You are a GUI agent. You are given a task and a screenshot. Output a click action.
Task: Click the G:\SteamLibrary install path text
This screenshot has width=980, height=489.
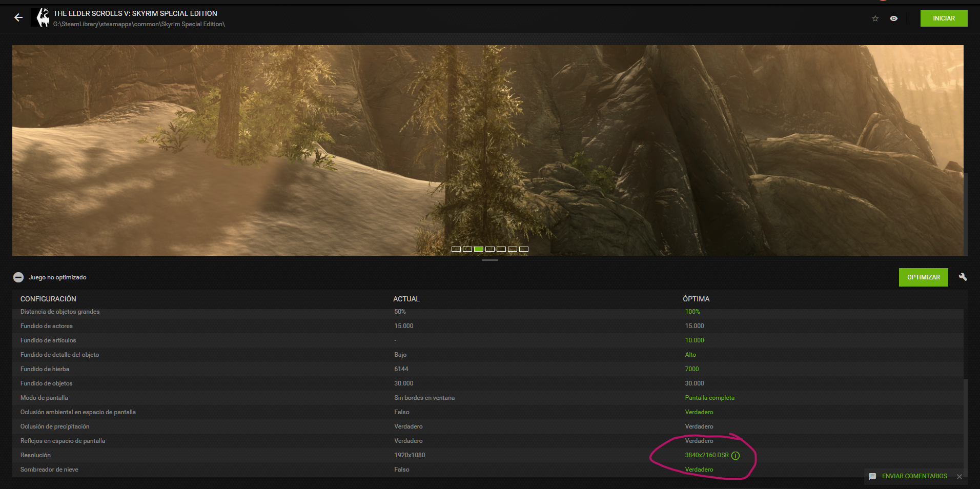[x=139, y=24]
